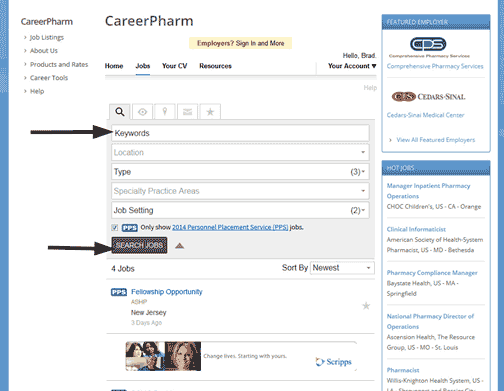504x391 pixels.
Task: Open the Fellowship Opportunity job listing
Action: coord(167,292)
